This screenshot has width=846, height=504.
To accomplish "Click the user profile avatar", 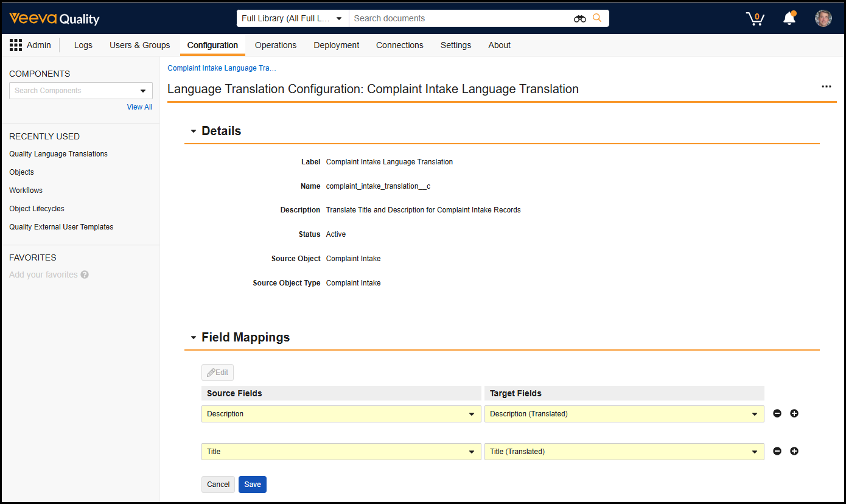I will (x=823, y=18).
